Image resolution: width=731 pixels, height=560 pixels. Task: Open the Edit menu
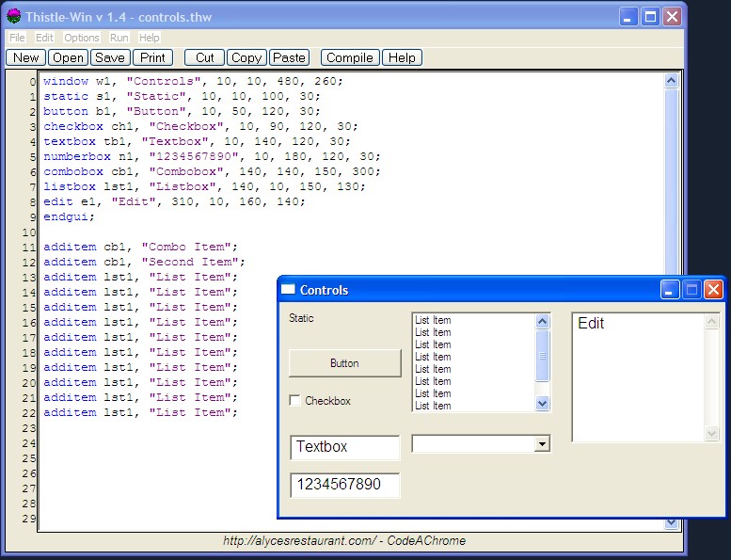click(x=45, y=38)
